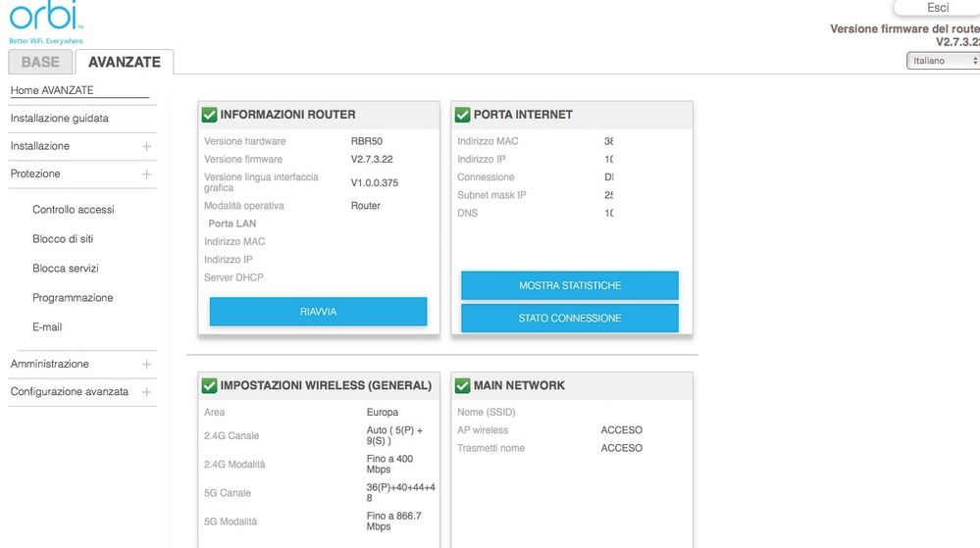The image size is (980, 548).
Task: Expand Configurazione avanzata section
Action: 146,391
